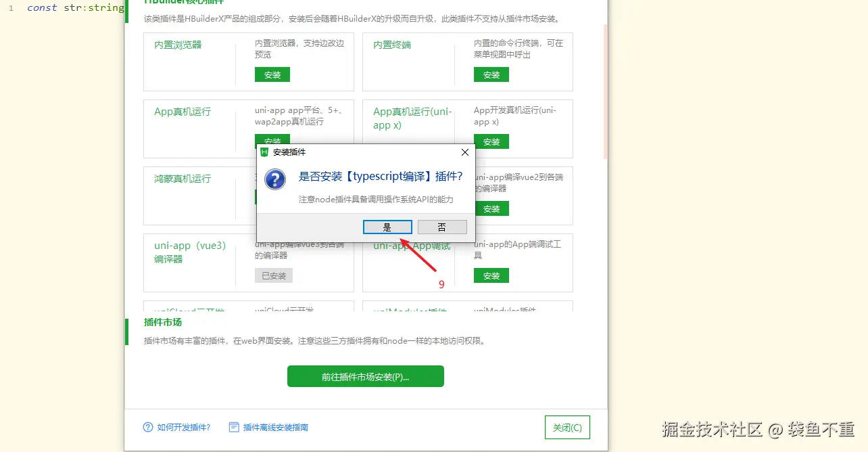Click the 关闭(C) button
This screenshot has width=868, height=452.
point(567,428)
